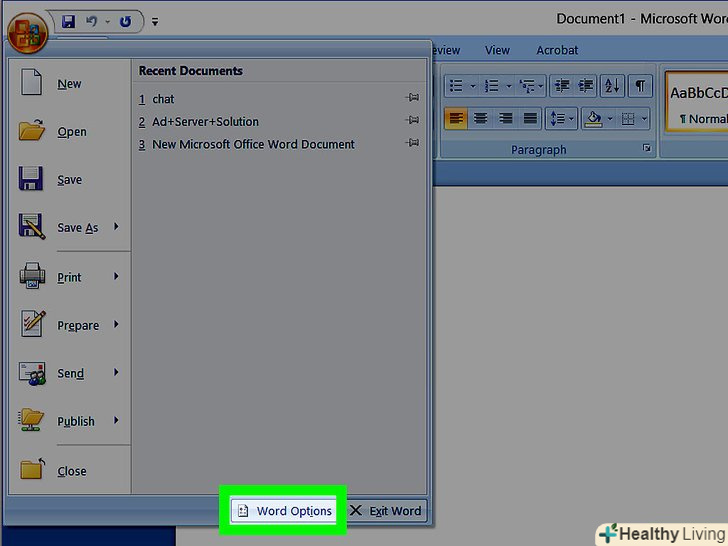Select the Normal style thumbnail
728x546 pixels.
coord(697,102)
